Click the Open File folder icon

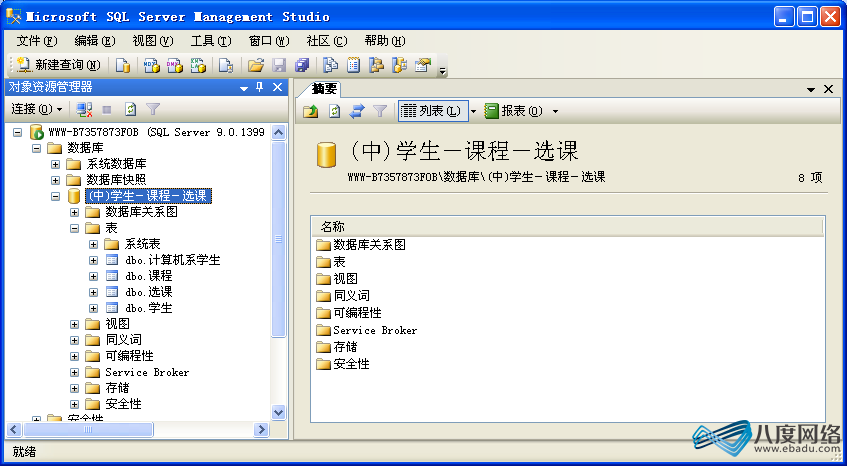tap(256, 66)
